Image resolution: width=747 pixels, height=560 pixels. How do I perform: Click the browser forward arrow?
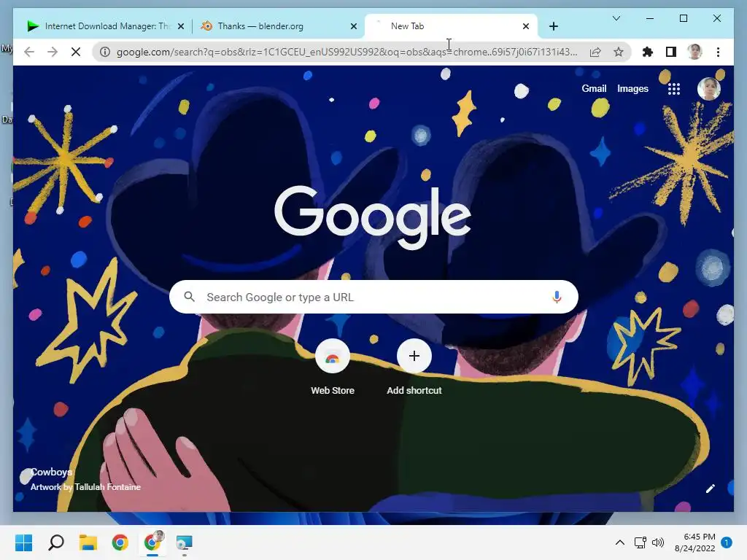(x=53, y=52)
